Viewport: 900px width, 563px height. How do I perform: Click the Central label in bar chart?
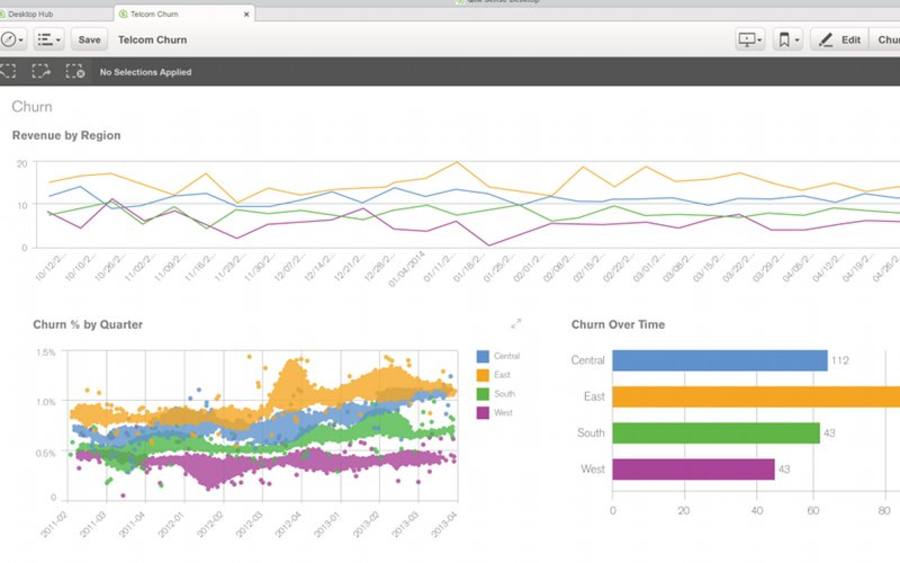point(588,360)
